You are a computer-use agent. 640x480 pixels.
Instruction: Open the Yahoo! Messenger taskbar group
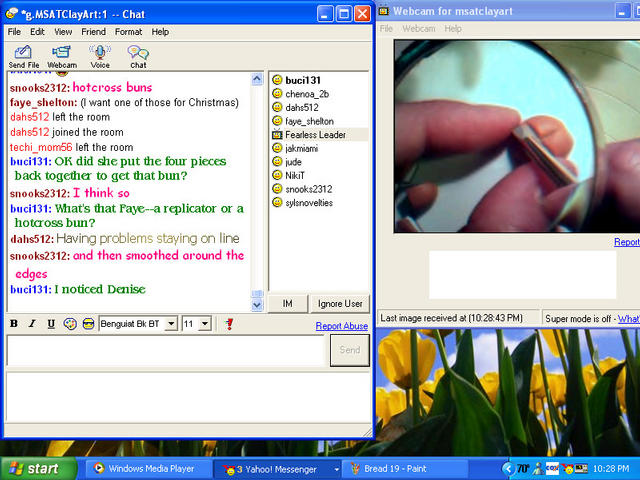point(278,469)
